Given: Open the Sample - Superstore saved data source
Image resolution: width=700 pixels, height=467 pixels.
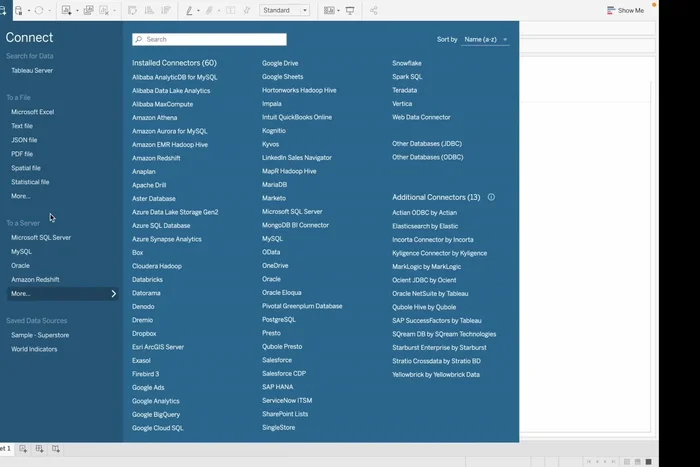Looking at the screenshot, I should [x=40, y=335].
